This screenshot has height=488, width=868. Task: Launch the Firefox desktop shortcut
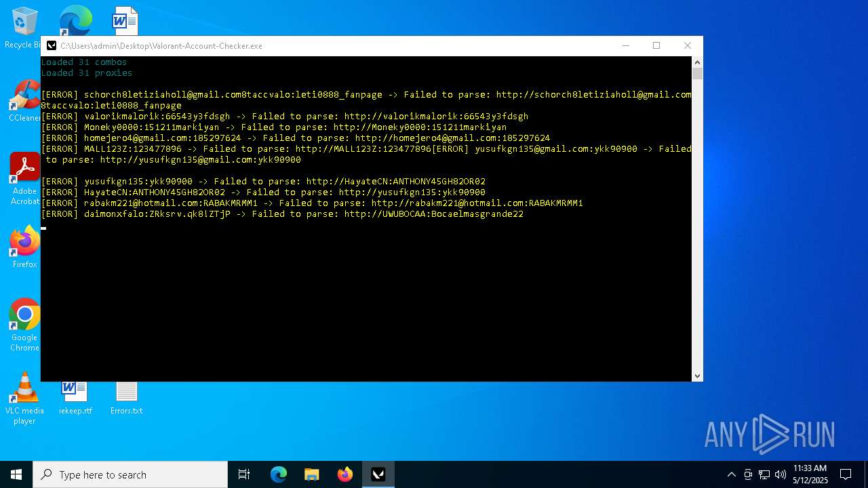click(24, 247)
